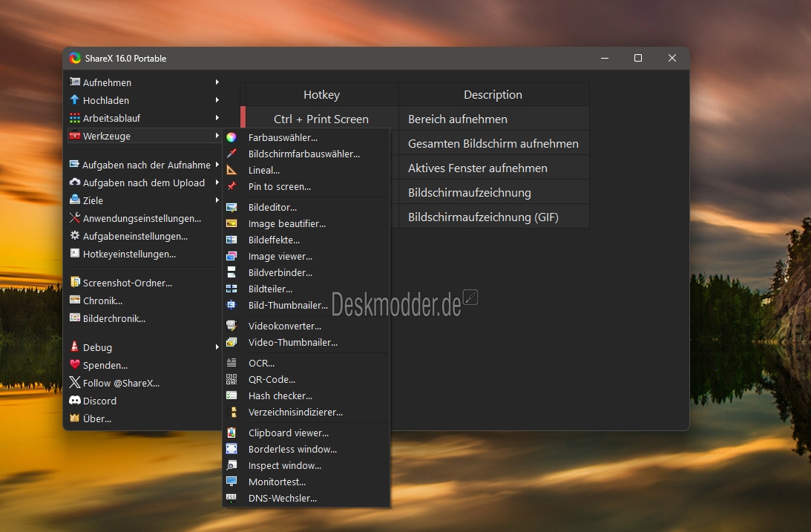The height and width of the screenshot is (532, 811).
Task: Choose DNS-Wechsler... from submenu
Action: (306, 498)
